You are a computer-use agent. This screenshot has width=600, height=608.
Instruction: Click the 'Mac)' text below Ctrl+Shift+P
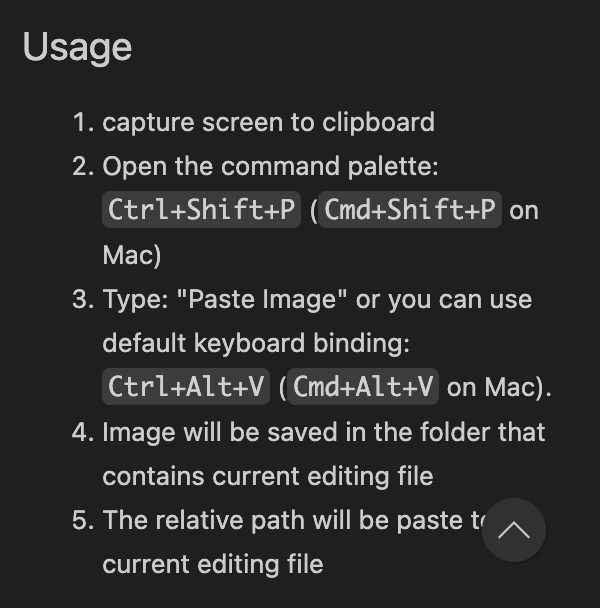(x=132, y=256)
